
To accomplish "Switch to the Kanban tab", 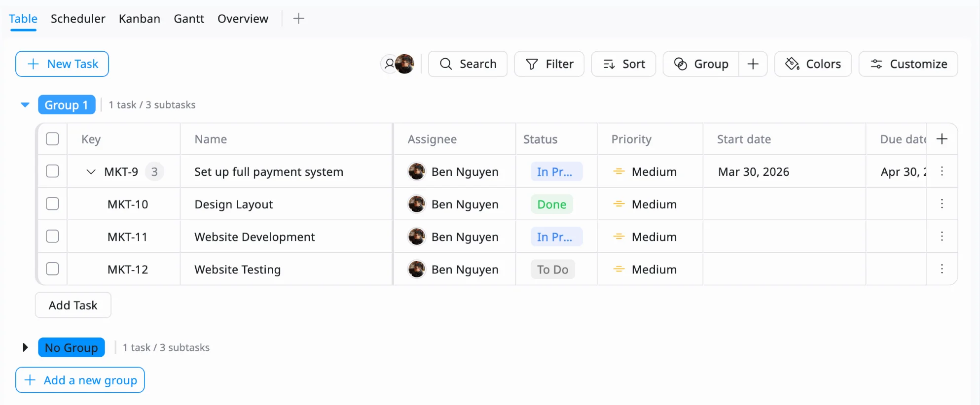I will (x=139, y=19).
